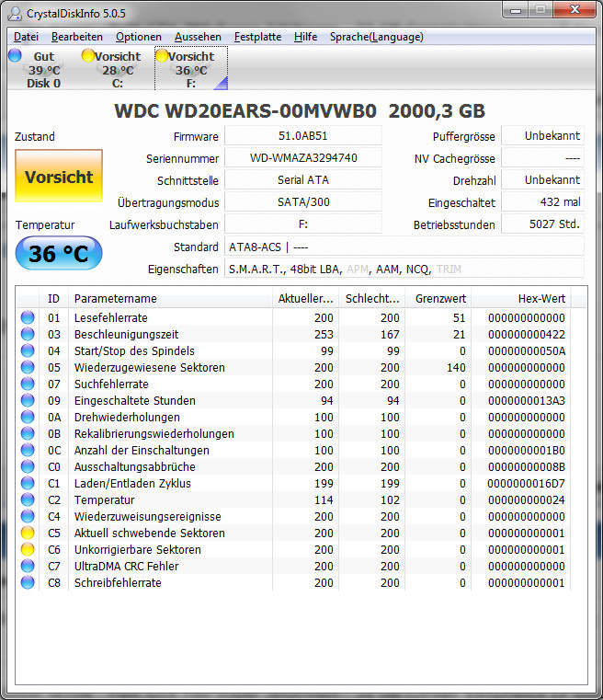Select drive C: tab at 28 °C
This screenshot has height=700, width=603.
tap(118, 69)
